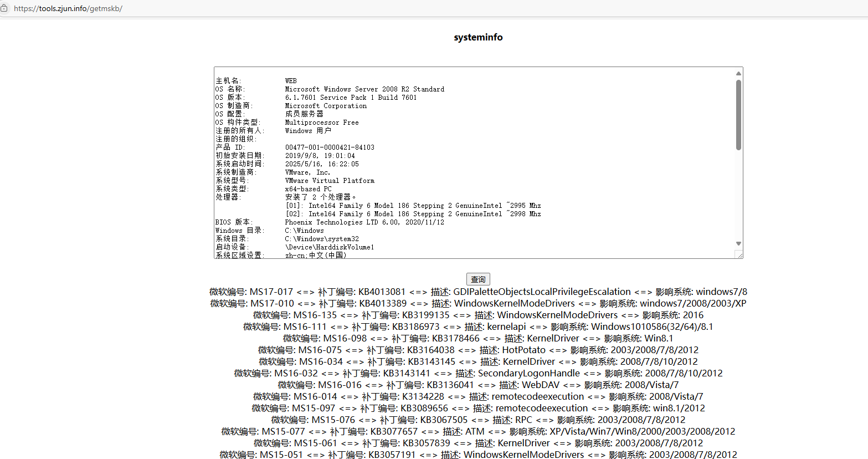The image size is (868, 459).
Task: Select the MS16-034 KernelDriver result line
Action: tap(477, 361)
